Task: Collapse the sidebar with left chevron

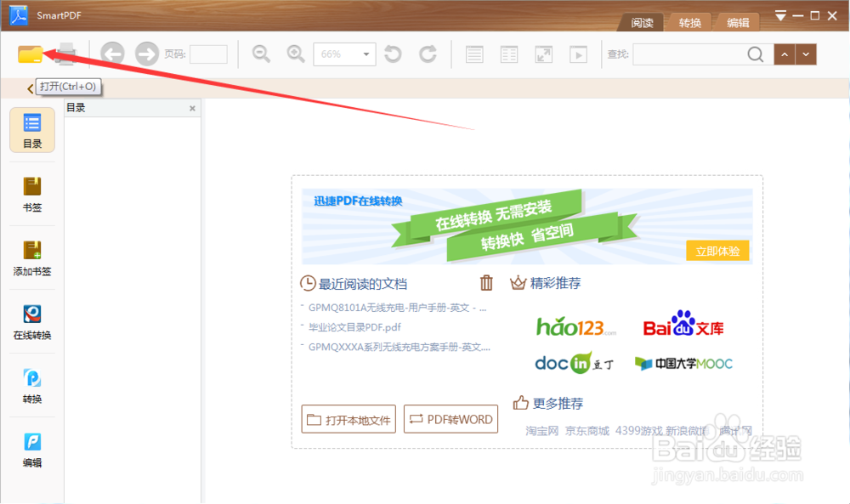Action: coord(30,88)
